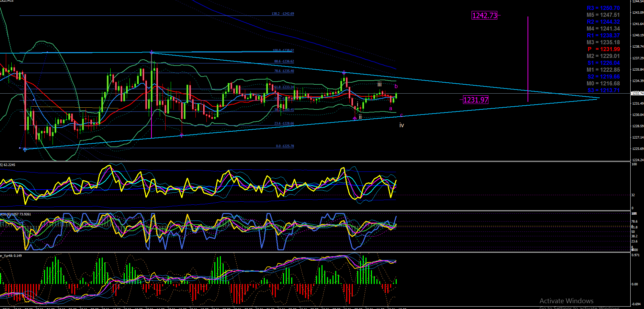Click the magenta wave c label

click(402, 115)
